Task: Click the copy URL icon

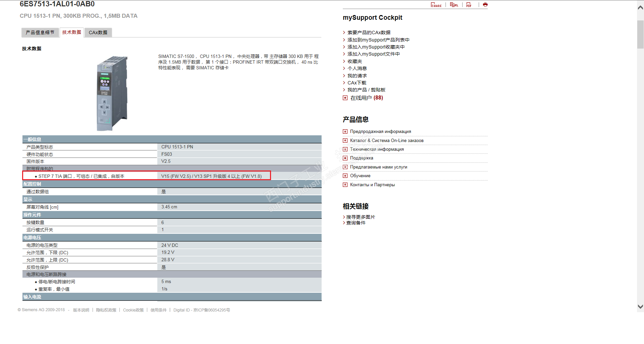Action: point(454,5)
